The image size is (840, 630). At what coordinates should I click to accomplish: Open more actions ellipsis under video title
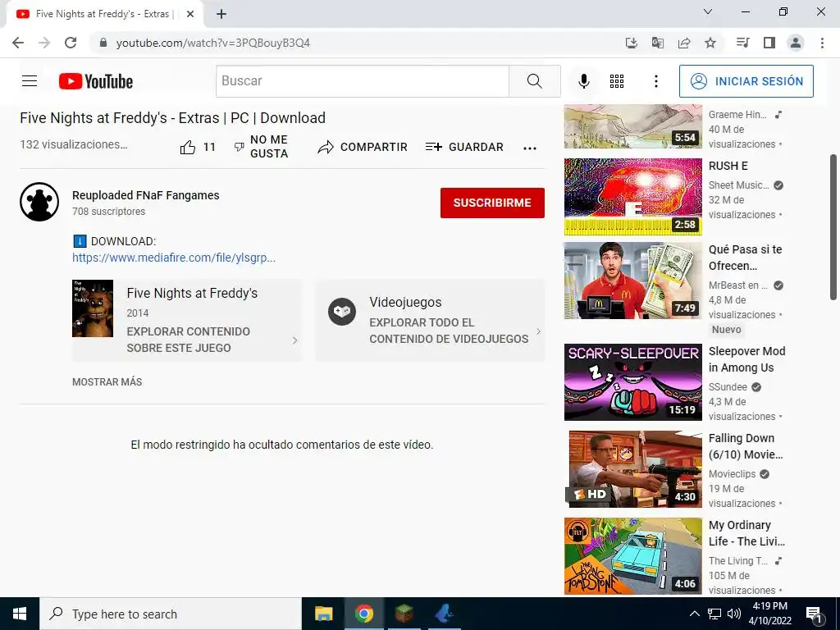pyautogui.click(x=530, y=148)
